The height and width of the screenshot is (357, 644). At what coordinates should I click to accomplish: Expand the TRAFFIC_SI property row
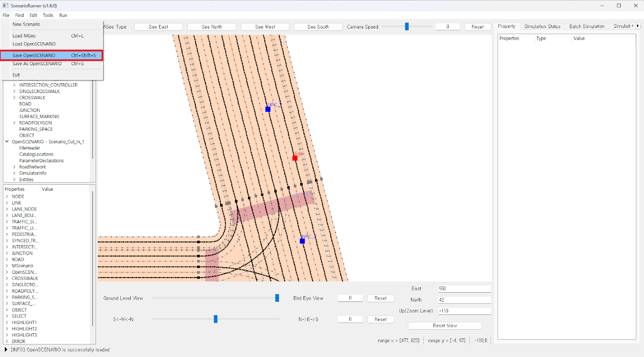[7, 222]
